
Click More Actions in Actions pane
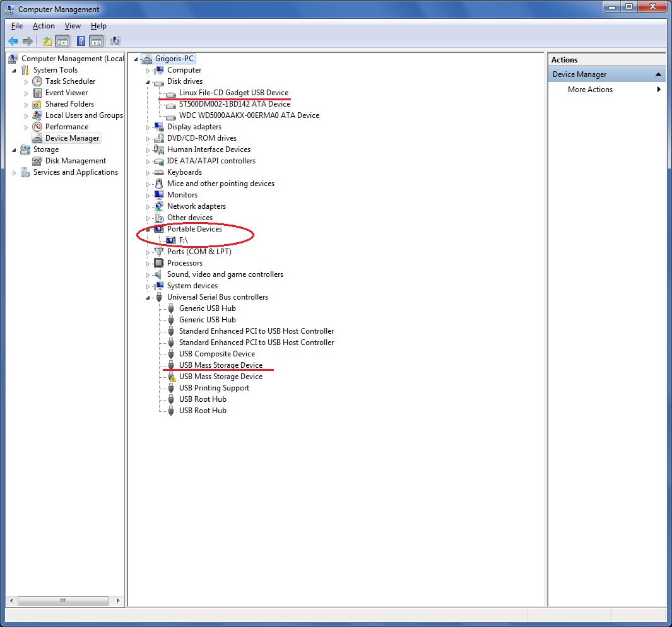(x=590, y=90)
